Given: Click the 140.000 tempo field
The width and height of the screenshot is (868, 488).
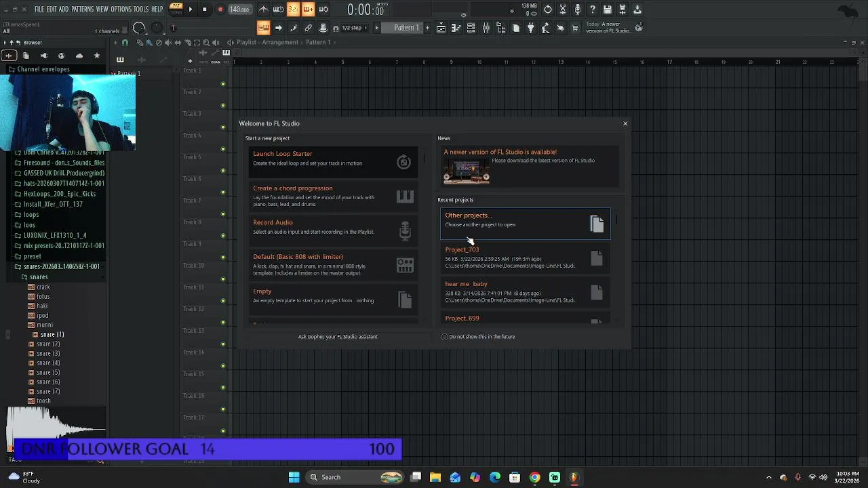Looking at the screenshot, I should pyautogui.click(x=239, y=9).
